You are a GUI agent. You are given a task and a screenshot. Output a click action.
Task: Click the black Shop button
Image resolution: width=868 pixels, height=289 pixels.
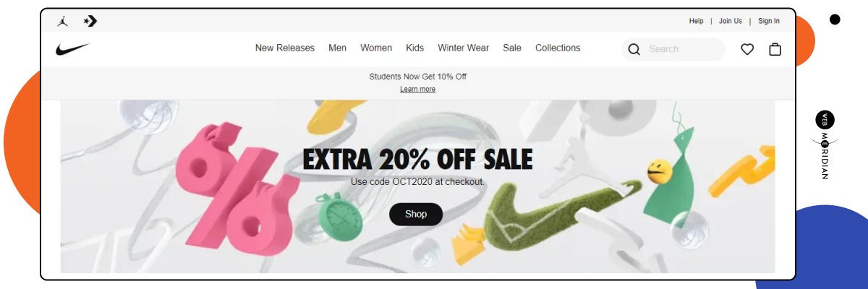coord(416,214)
